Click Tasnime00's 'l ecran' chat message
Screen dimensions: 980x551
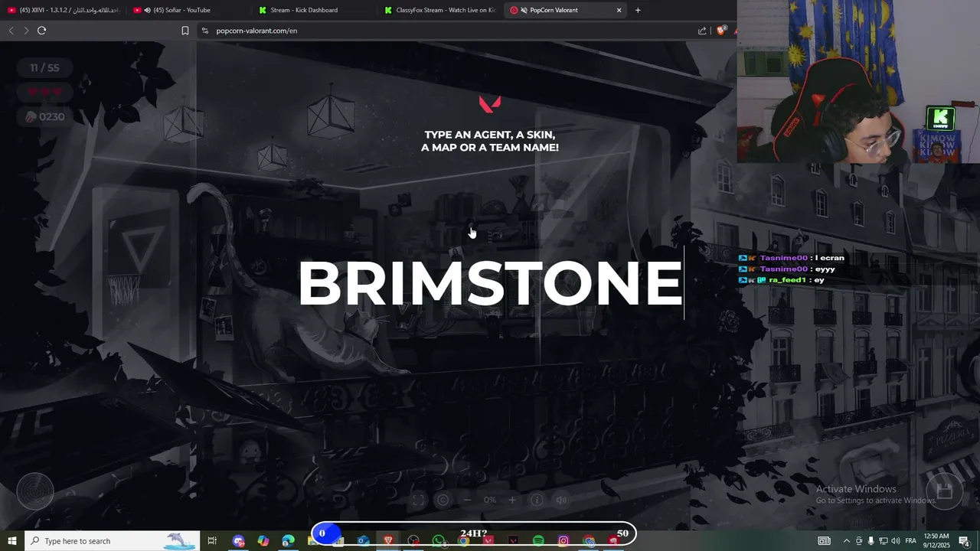point(792,258)
